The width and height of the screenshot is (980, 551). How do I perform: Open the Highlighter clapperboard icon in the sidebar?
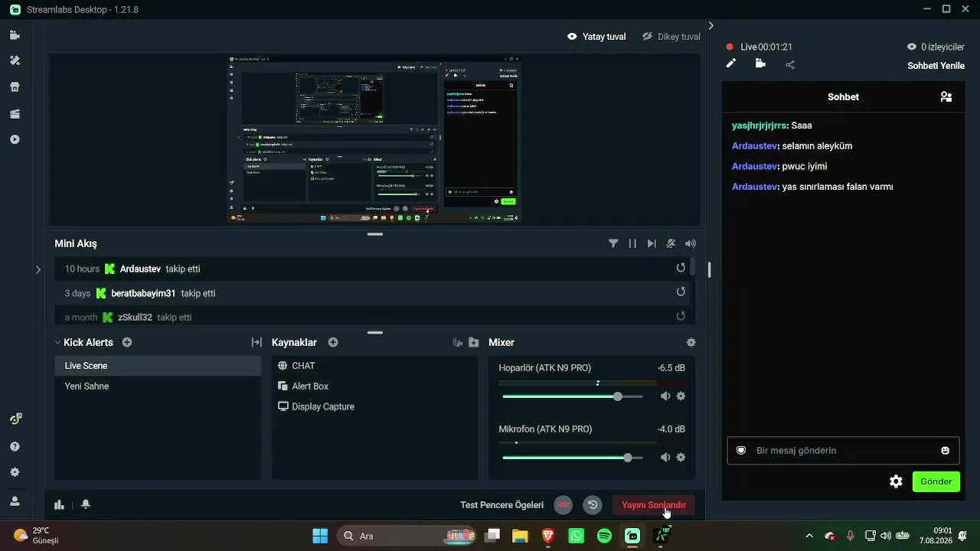(15, 114)
